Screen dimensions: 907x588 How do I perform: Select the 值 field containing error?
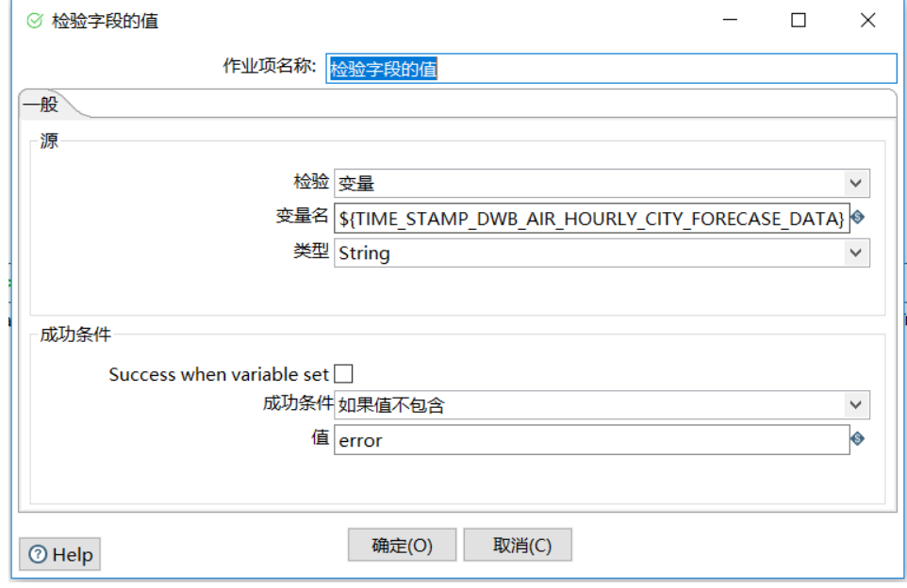point(592,440)
